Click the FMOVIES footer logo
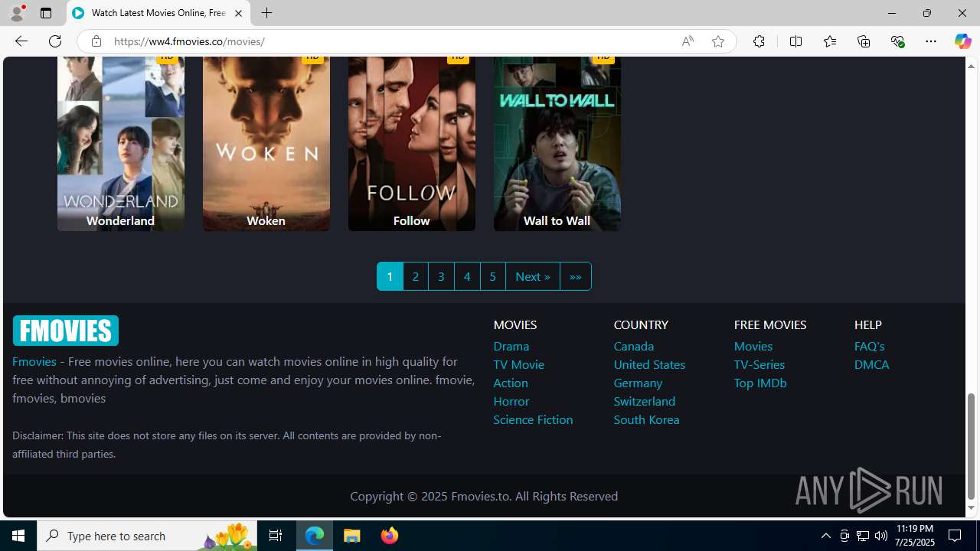The image size is (980, 551). 65,331
